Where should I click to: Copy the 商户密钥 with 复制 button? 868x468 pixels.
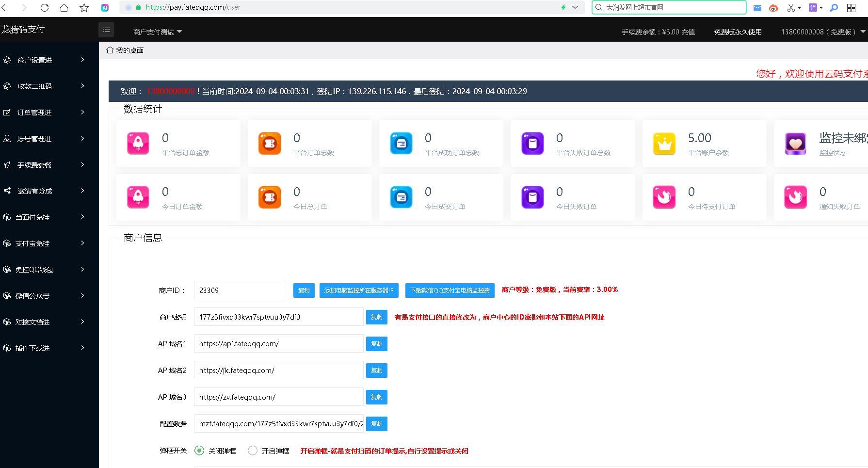(x=377, y=317)
